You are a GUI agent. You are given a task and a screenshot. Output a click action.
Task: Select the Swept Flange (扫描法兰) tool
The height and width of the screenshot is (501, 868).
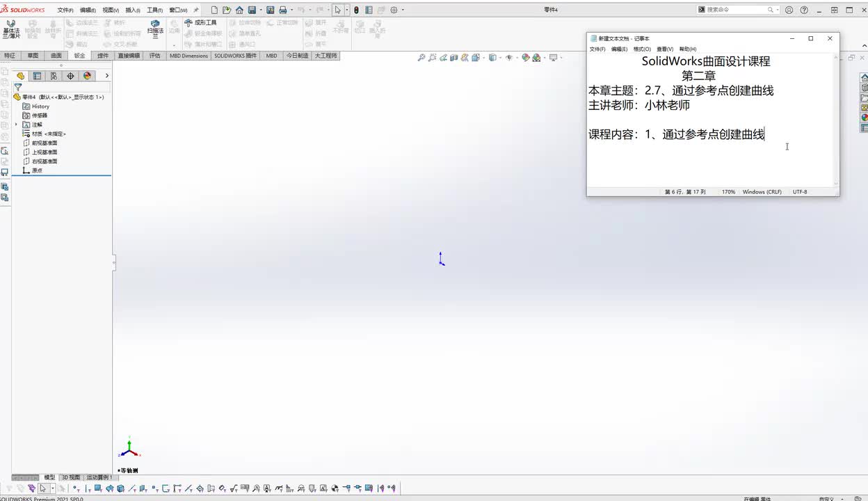tap(155, 29)
